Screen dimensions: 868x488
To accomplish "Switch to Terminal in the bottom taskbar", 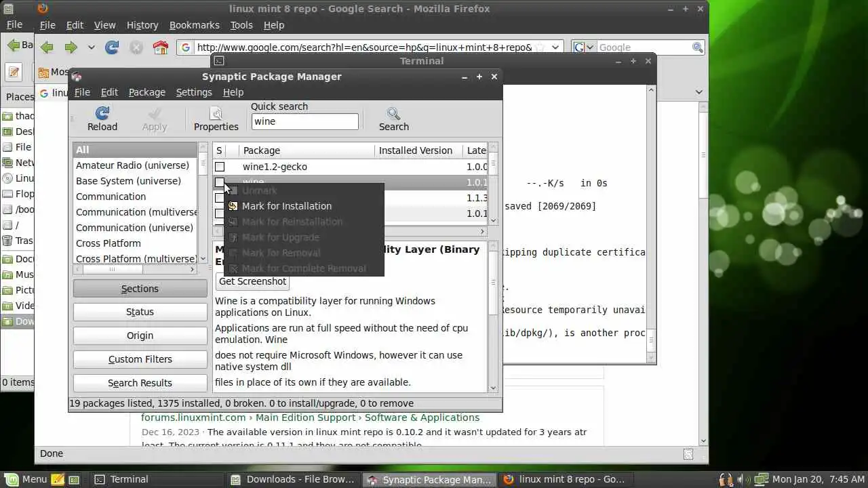I will coord(155,479).
